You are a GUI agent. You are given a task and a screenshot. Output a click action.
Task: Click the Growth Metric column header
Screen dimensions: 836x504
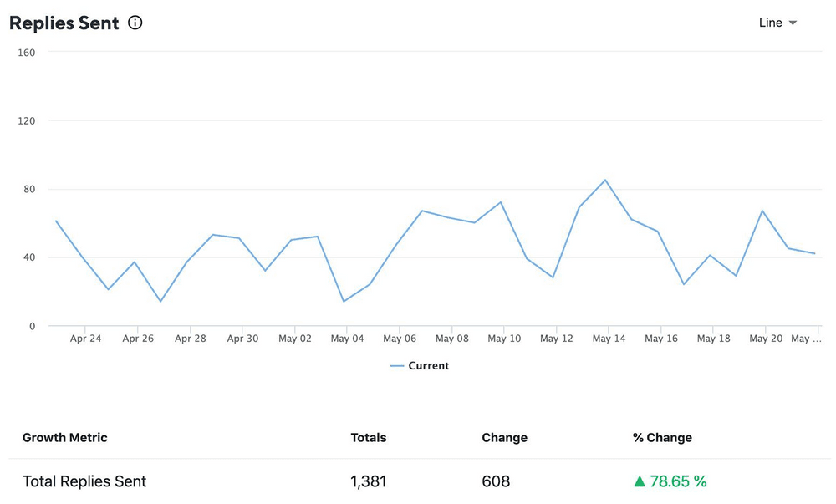tap(65, 437)
